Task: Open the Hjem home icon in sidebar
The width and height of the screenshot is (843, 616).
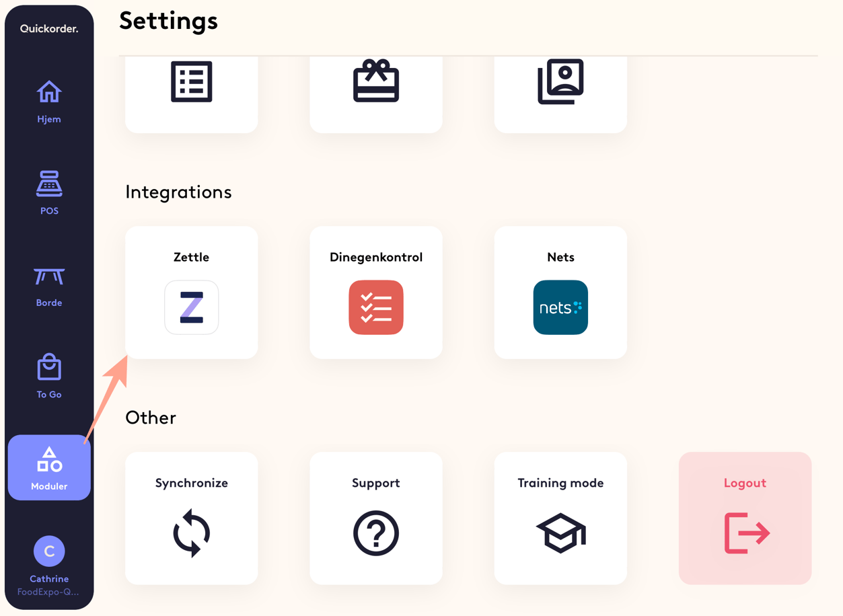Action: [x=48, y=91]
